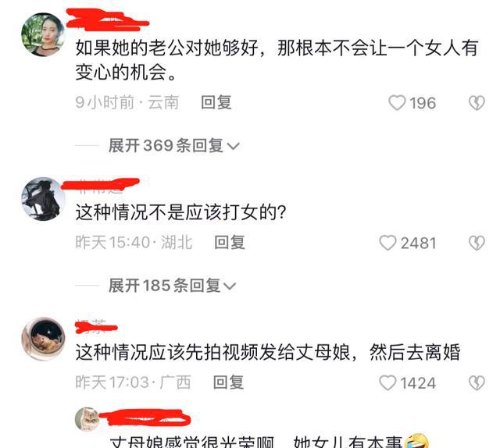Expand 369 replies chevron
Image resolution: width=500 pixels, height=448 pixels.
coord(233,146)
